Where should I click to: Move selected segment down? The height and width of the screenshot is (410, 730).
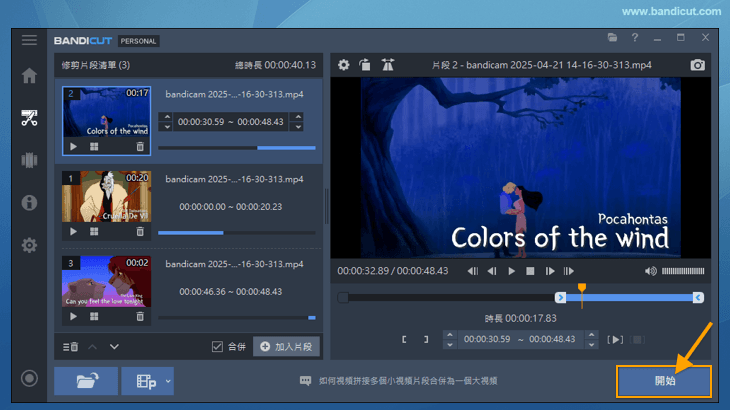(114, 347)
